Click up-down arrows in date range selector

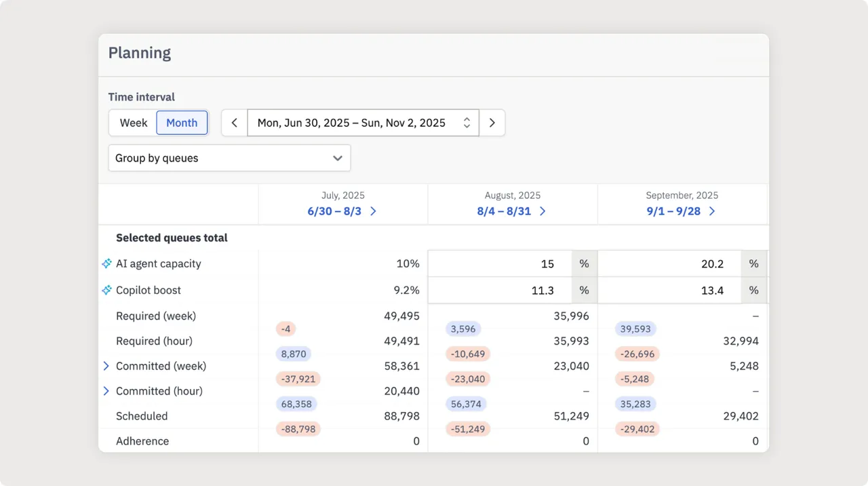pos(467,123)
